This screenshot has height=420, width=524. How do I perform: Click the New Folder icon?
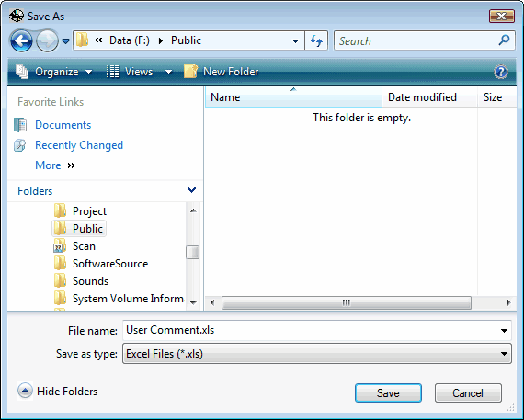[x=190, y=72]
